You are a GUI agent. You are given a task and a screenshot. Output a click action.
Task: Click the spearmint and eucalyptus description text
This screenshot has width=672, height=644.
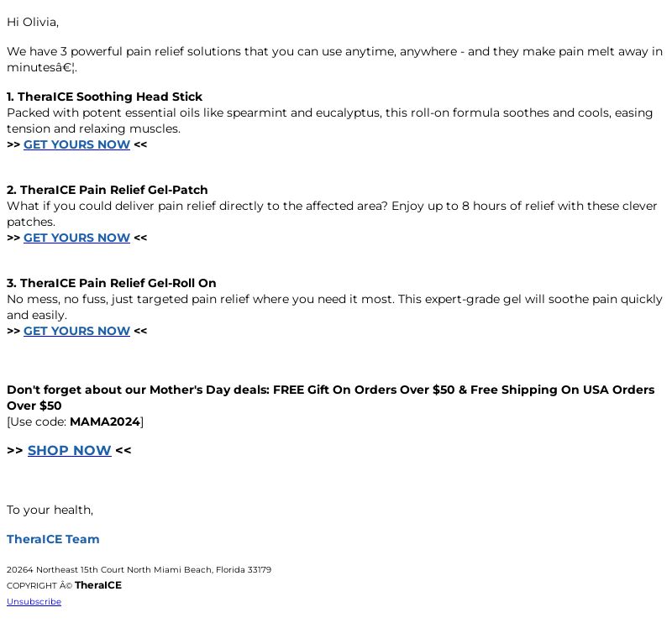[329, 120]
